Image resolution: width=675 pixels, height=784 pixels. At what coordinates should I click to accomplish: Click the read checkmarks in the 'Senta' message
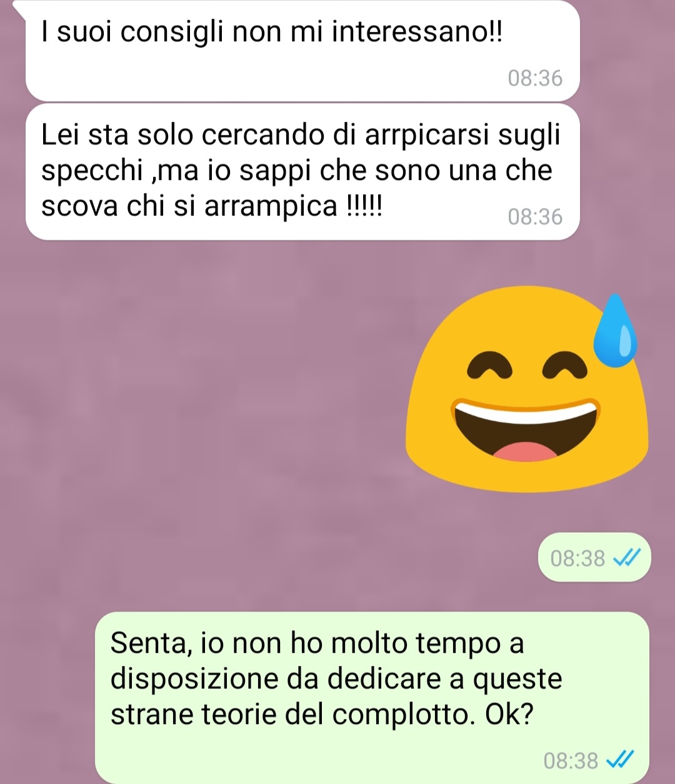click(621, 760)
